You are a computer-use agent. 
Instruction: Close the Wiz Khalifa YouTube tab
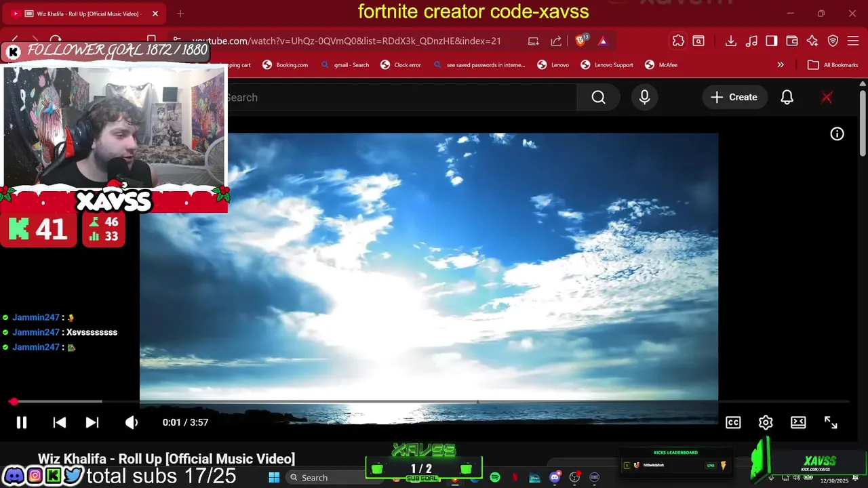155,14
